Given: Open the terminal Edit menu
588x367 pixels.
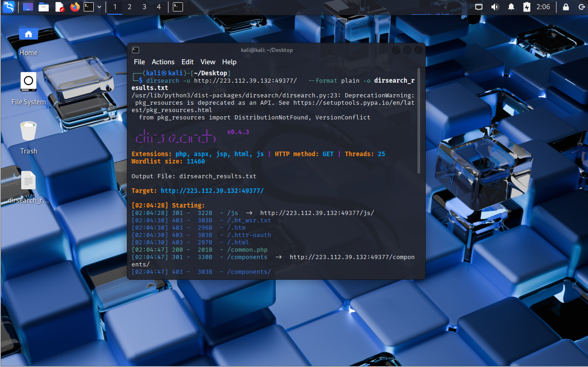Looking at the screenshot, I should tap(188, 62).
